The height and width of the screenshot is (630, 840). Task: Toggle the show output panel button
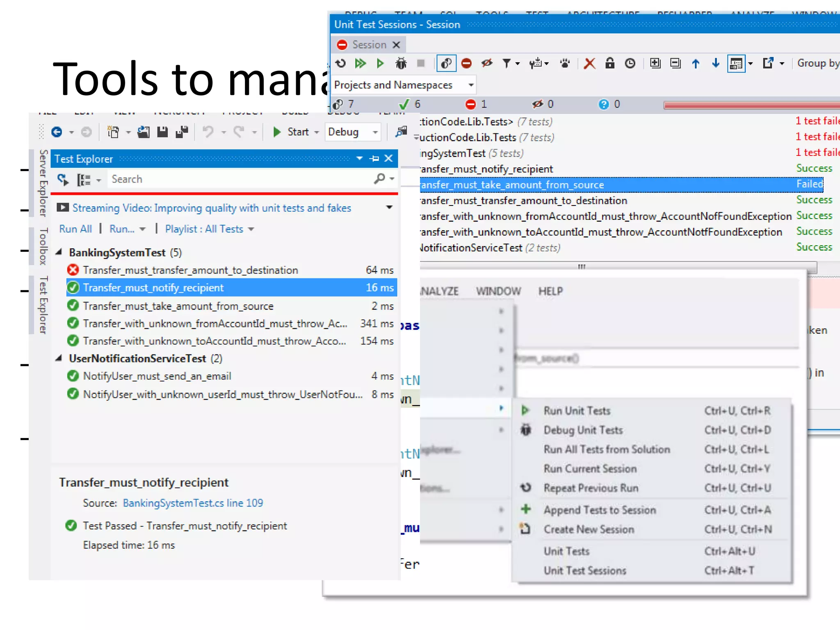point(737,64)
